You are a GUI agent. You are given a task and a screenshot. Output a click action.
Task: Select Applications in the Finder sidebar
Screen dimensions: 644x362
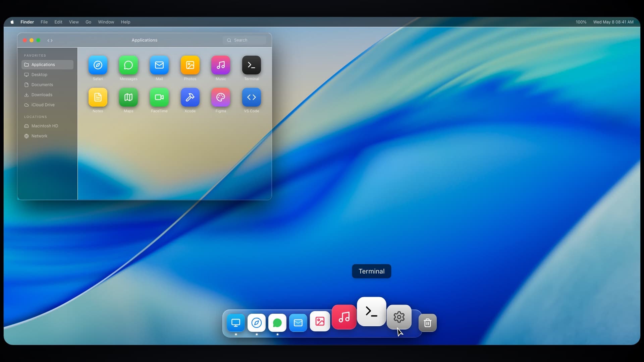(x=47, y=65)
